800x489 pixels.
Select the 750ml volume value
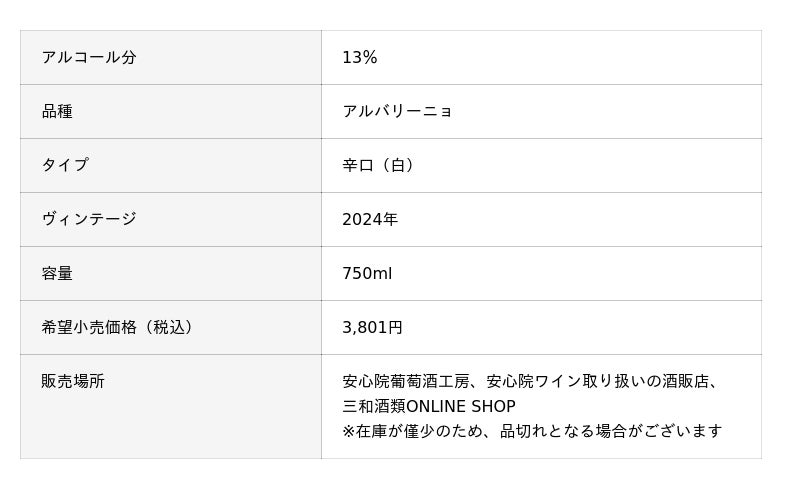click(367, 274)
